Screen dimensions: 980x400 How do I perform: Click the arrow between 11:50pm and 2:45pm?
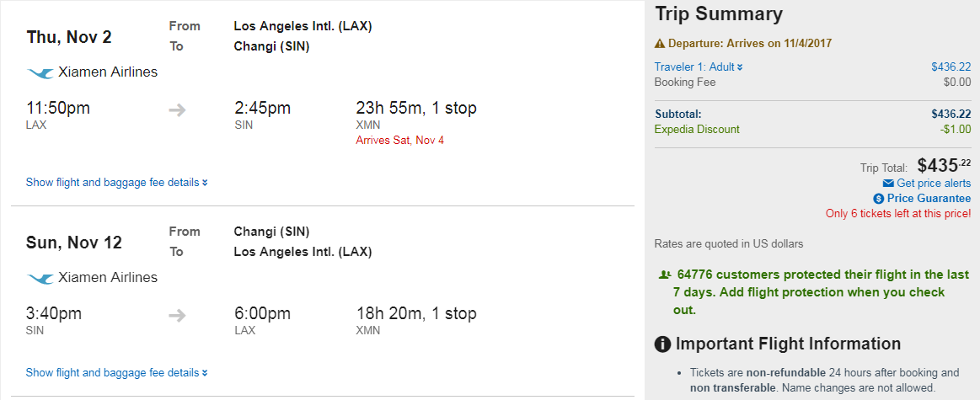click(x=177, y=109)
